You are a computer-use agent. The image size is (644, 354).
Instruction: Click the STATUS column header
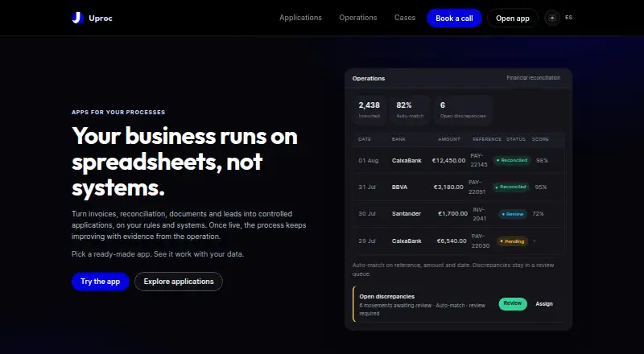(x=516, y=139)
